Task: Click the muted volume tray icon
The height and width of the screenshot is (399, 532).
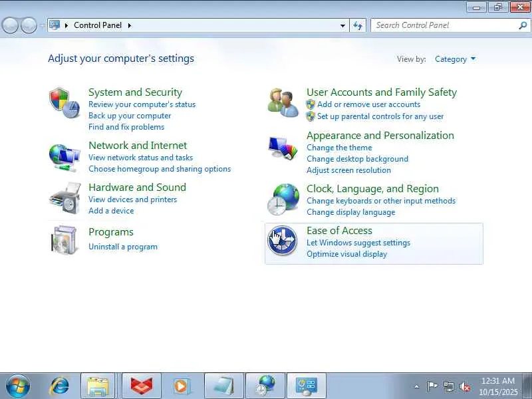Action: coord(464,386)
